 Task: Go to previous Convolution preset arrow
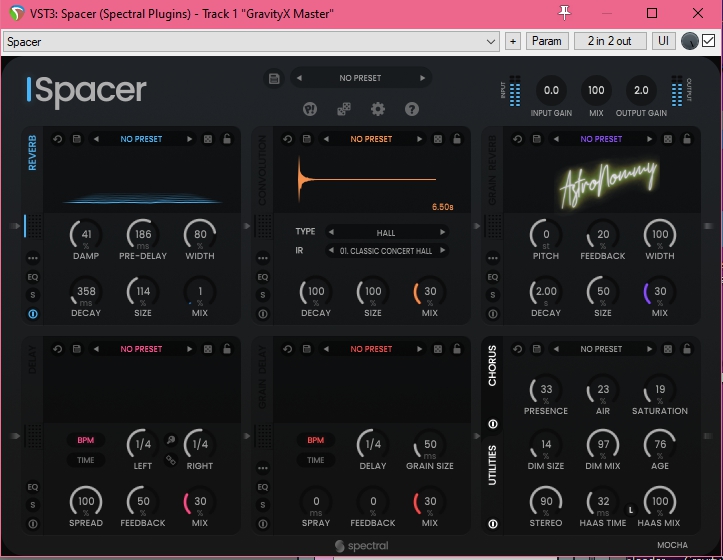pos(326,139)
